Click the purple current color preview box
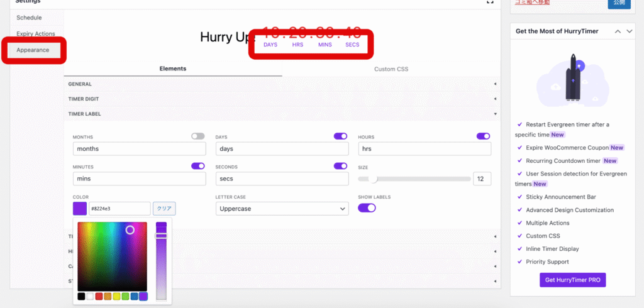Screen dimensions: 644x308 [80, 209]
